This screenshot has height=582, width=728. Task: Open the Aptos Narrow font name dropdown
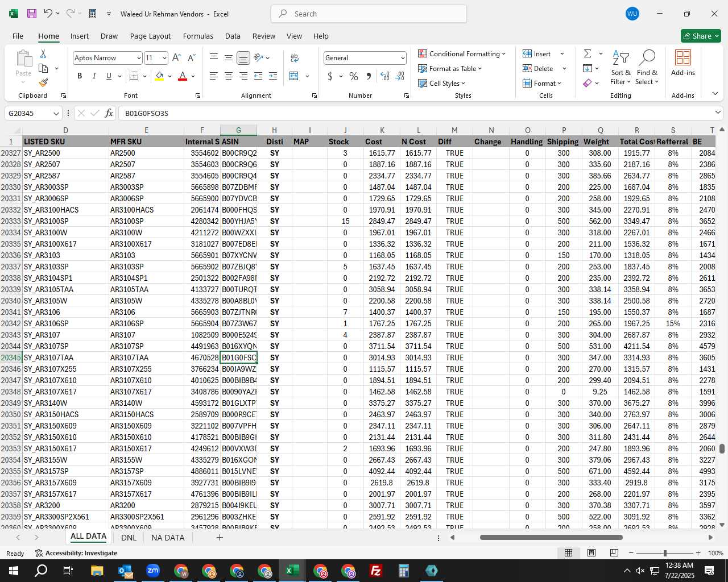[x=138, y=58]
